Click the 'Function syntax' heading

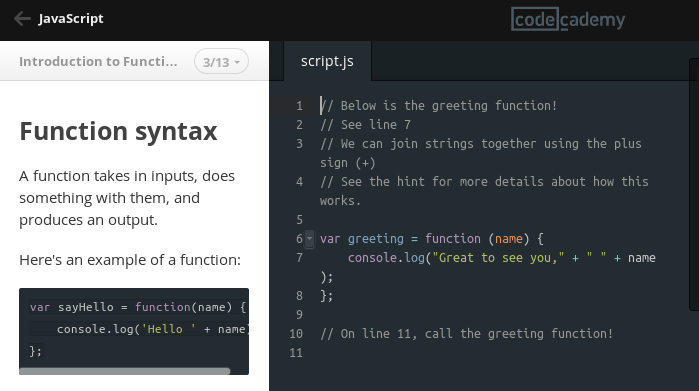[118, 131]
